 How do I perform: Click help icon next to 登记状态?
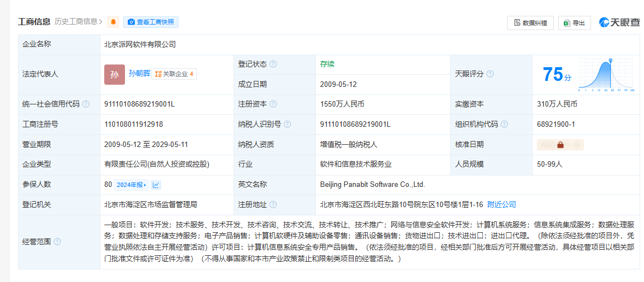(273, 64)
